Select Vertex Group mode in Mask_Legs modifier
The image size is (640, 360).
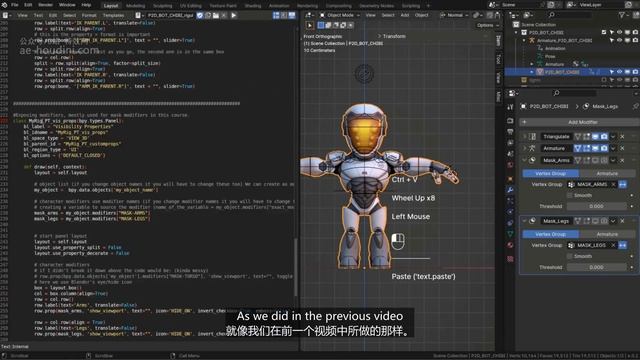[x=551, y=234]
